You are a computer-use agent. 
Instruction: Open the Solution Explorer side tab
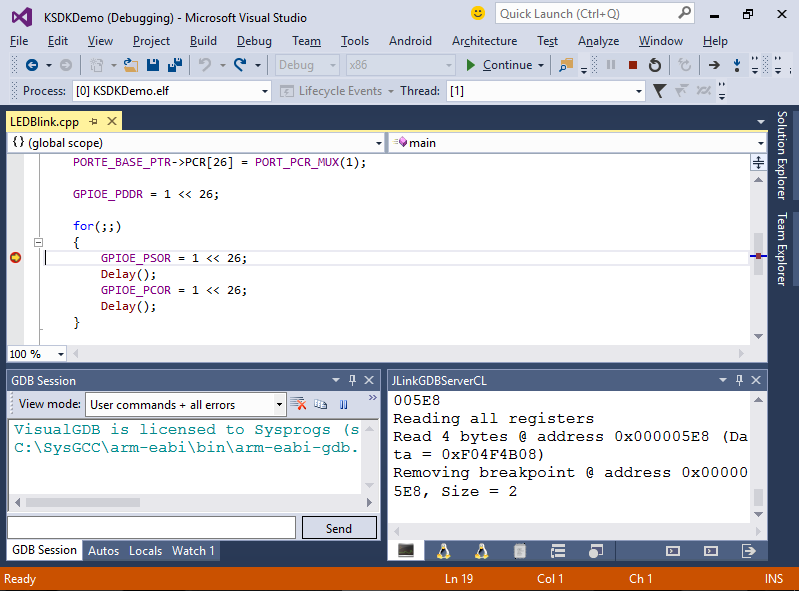[x=782, y=155]
